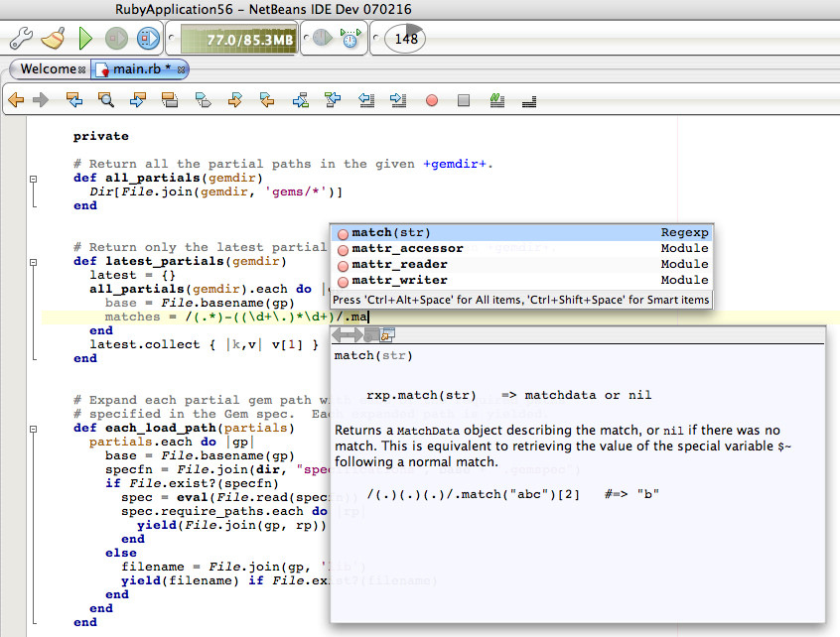Click 'def each_load_path(partials)' line
This screenshot has height=637, width=840.
pyautogui.click(x=184, y=429)
